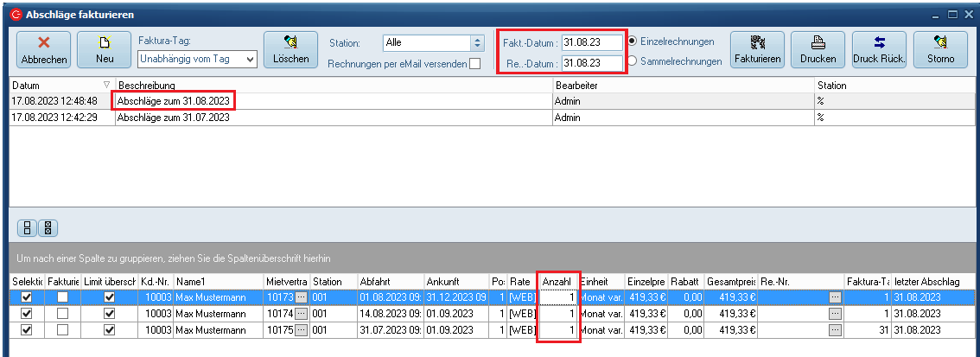The width and height of the screenshot is (980, 357).
Task: Uncheck Selektion for contract 10174 row
Action: [x=26, y=313]
